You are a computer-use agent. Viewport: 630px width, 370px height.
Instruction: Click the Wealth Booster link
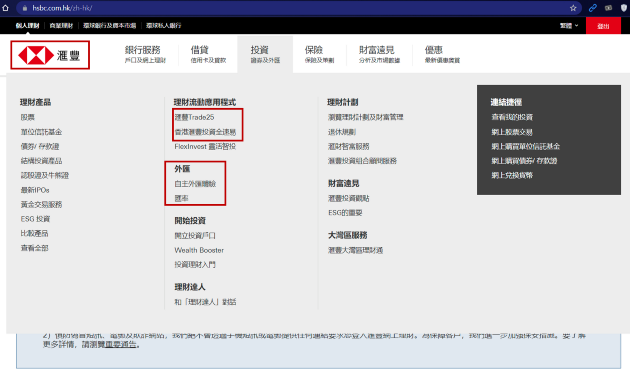point(199,250)
